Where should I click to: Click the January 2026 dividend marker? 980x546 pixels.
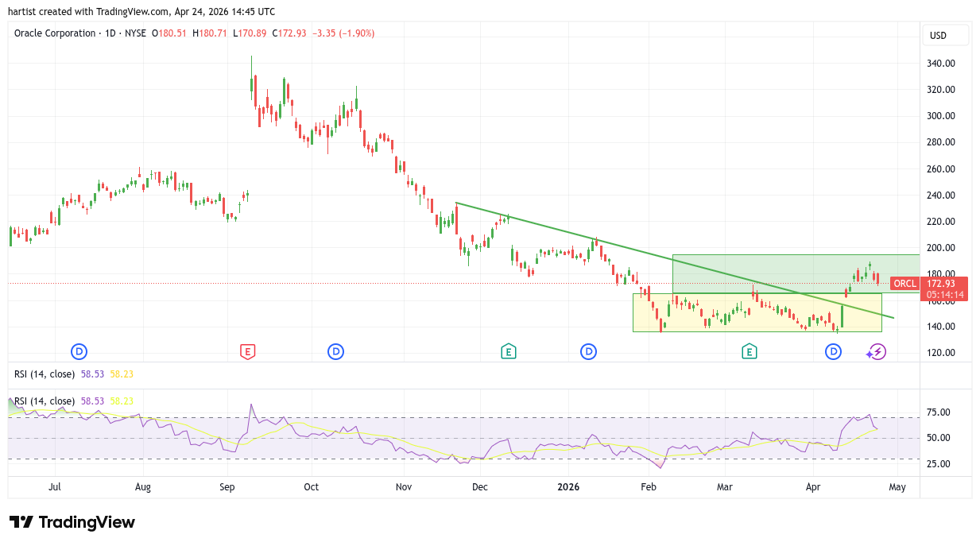click(x=588, y=351)
